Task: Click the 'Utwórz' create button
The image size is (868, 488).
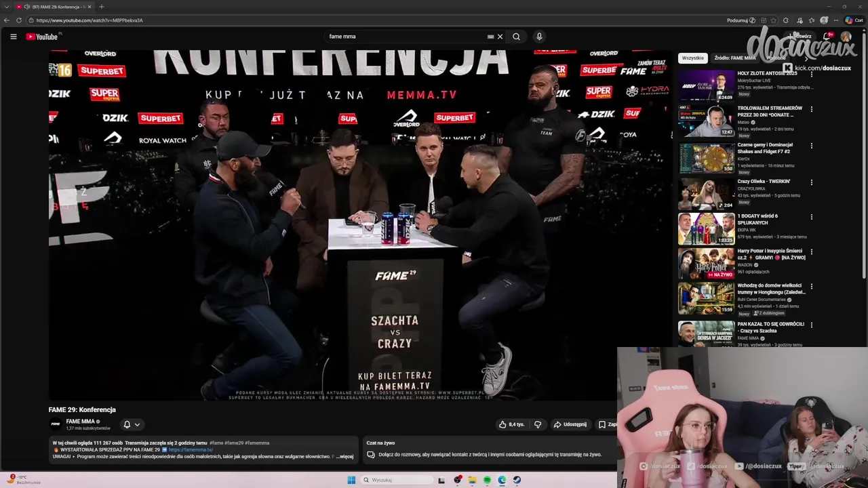Action: [801, 37]
